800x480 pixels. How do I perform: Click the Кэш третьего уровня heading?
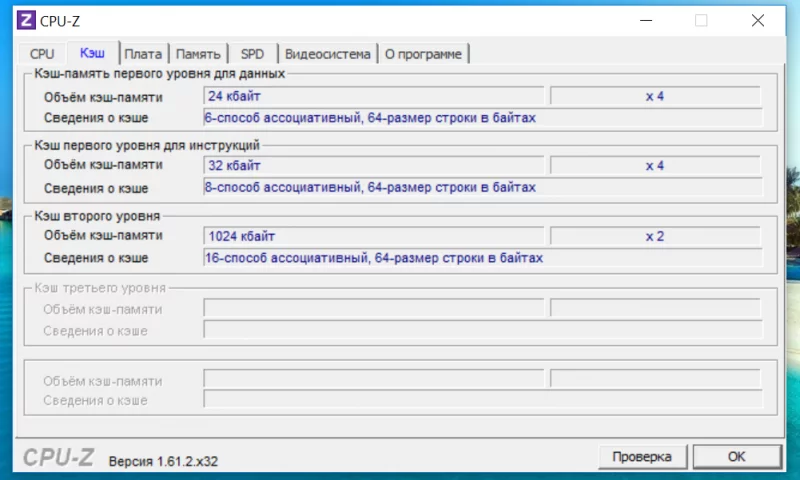click(100, 288)
